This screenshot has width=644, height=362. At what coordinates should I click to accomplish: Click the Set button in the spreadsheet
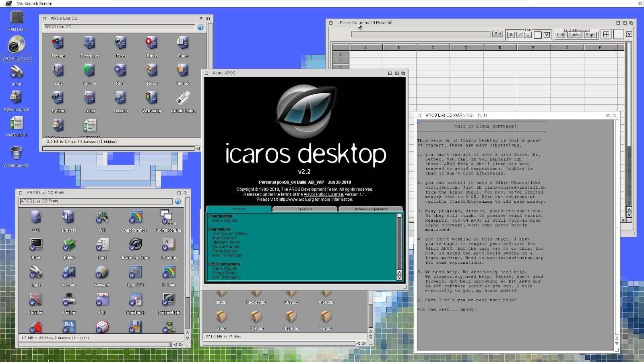pos(498,34)
